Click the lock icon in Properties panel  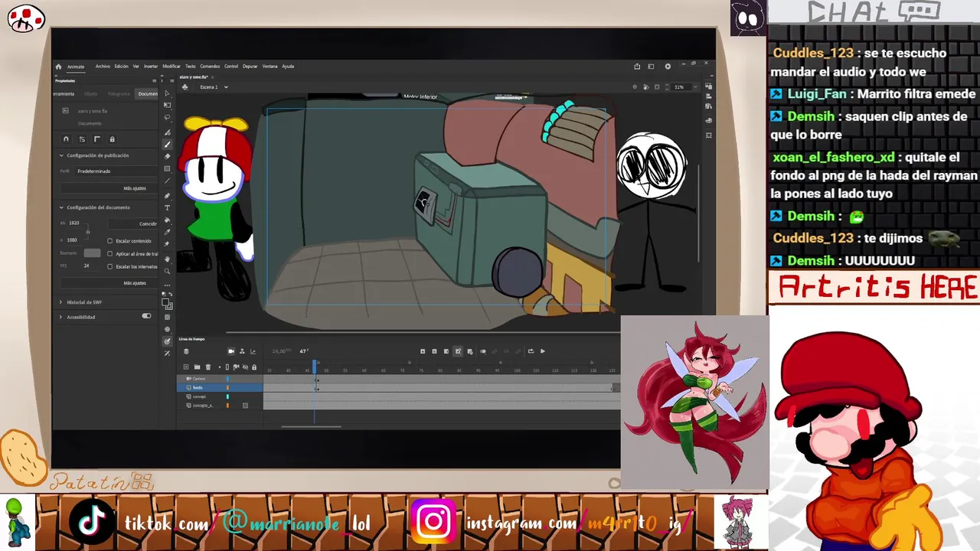(x=113, y=139)
